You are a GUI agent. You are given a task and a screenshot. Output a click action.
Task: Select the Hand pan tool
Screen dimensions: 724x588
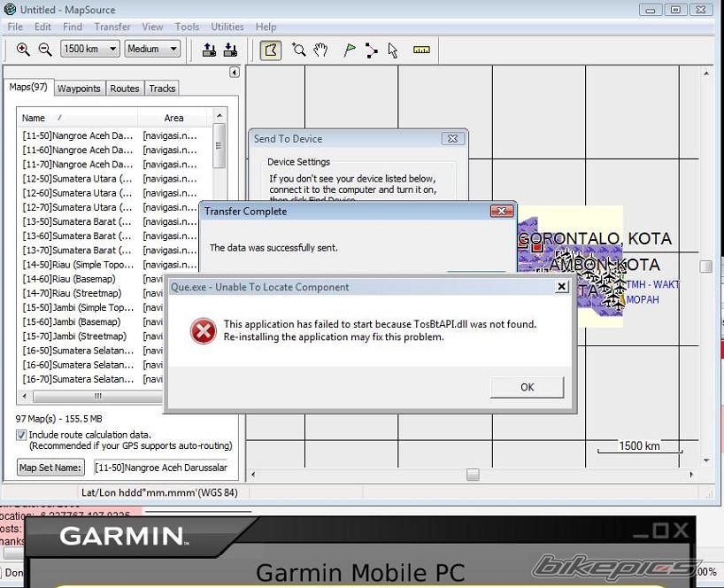pos(320,50)
